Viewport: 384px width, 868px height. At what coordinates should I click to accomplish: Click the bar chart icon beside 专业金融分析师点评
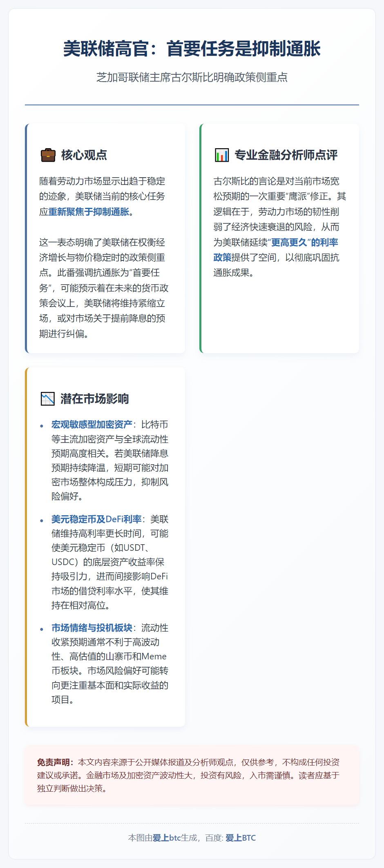pyautogui.click(x=222, y=155)
